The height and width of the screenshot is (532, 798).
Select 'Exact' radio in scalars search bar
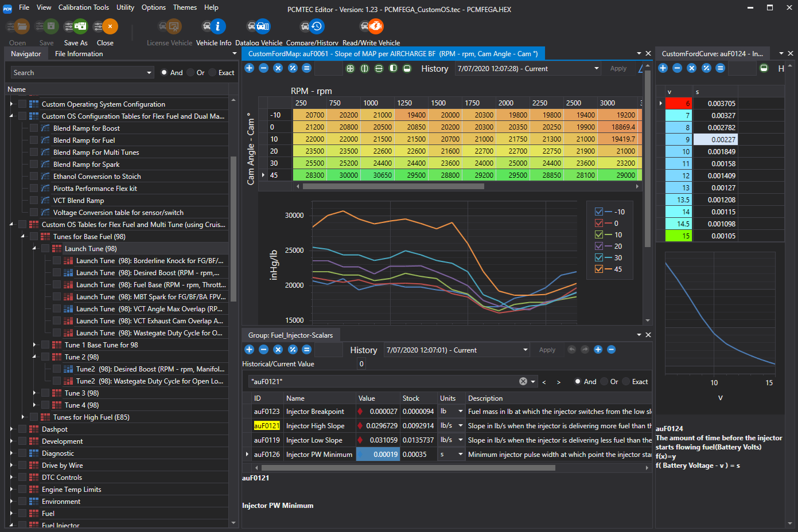pos(626,382)
